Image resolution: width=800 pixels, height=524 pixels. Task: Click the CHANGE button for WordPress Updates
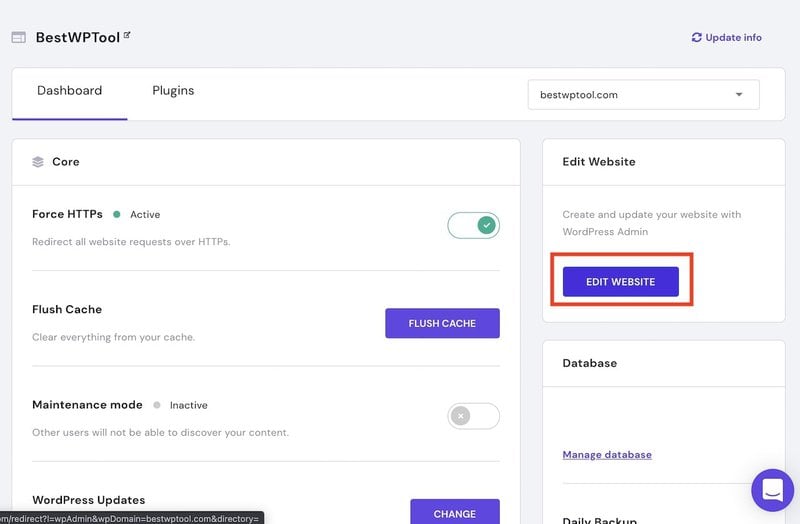[x=455, y=512]
